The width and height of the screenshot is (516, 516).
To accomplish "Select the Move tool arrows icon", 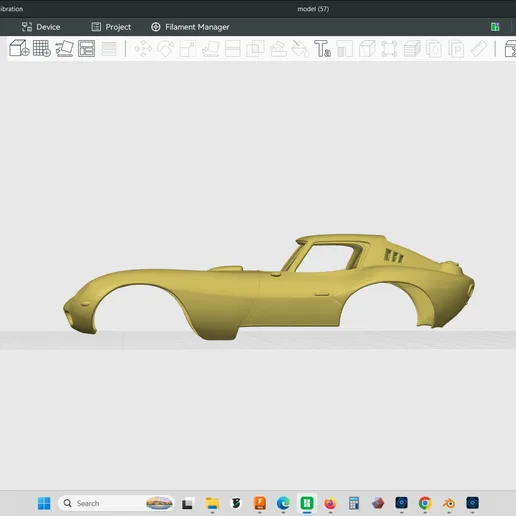I will coord(143,49).
